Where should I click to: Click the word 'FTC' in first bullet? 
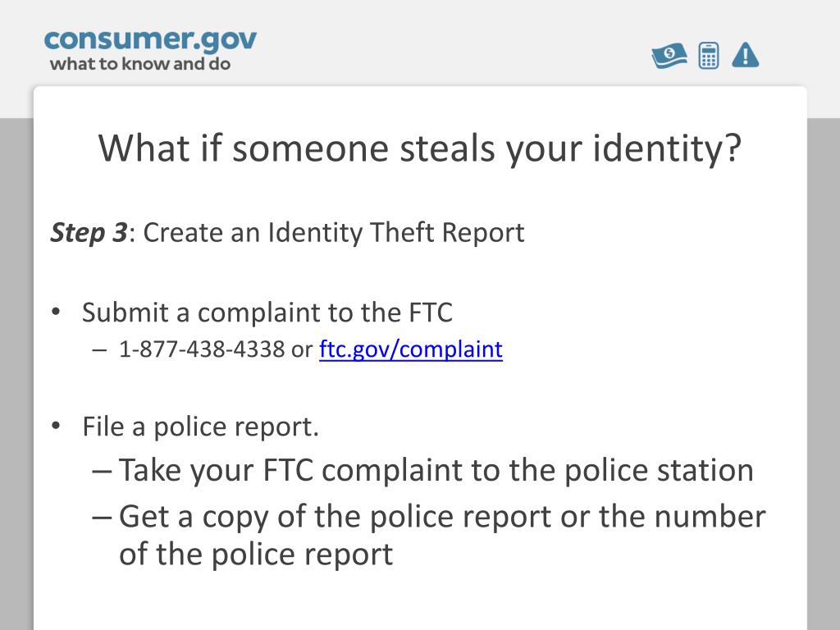[x=431, y=313]
